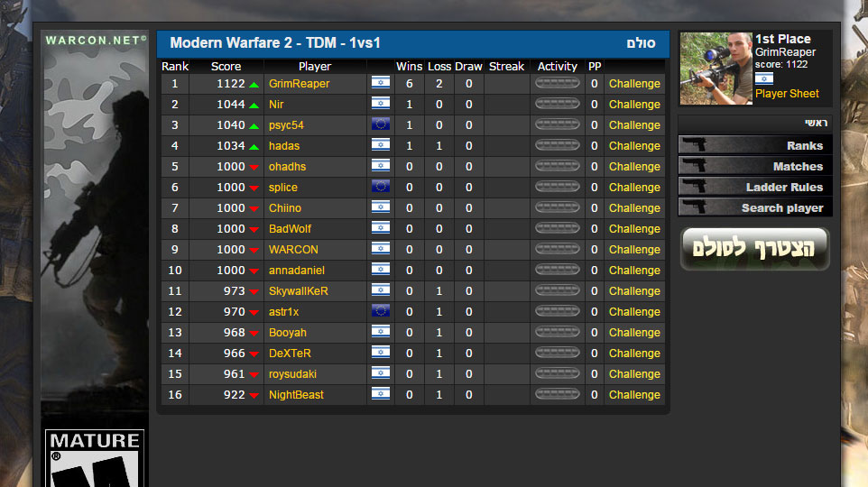The width and height of the screenshot is (868, 487).
Task: Open the Booyah player profile
Action: point(287,333)
